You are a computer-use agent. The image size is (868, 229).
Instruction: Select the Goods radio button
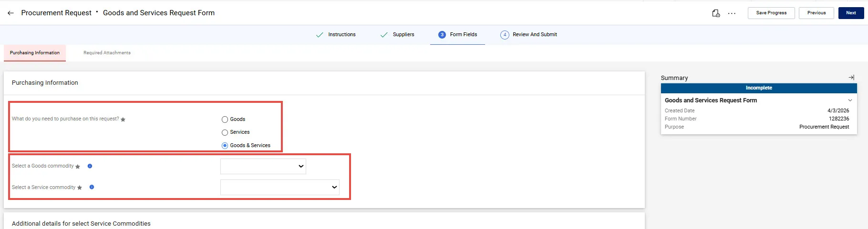pyautogui.click(x=225, y=119)
